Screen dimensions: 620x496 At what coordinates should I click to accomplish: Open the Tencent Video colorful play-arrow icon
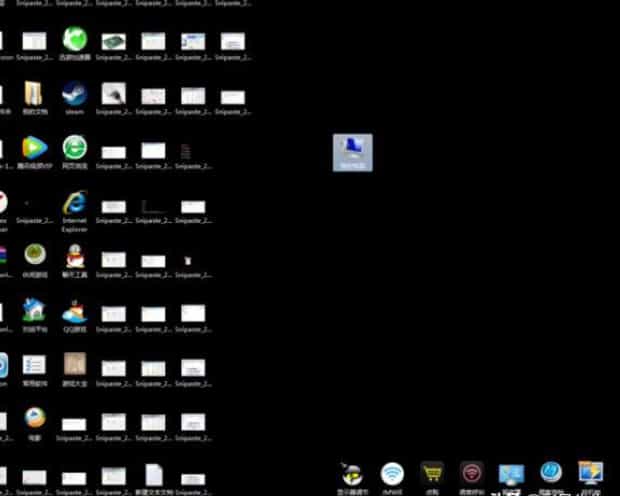coord(35,148)
